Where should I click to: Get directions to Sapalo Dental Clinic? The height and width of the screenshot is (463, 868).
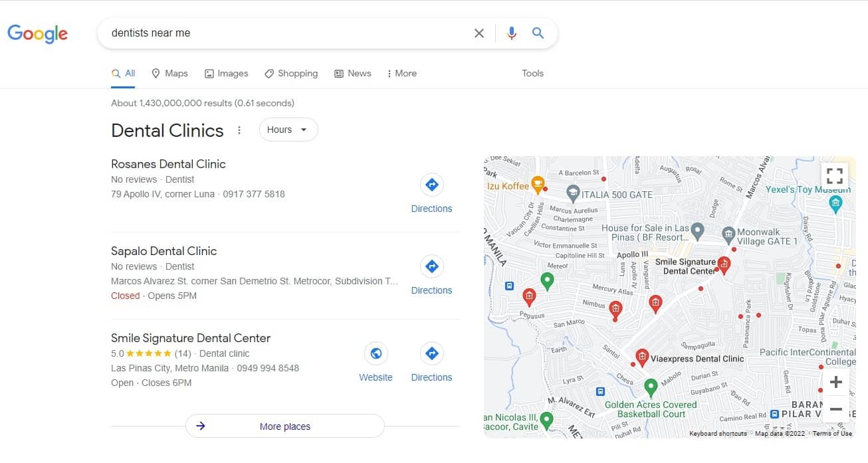(x=431, y=276)
